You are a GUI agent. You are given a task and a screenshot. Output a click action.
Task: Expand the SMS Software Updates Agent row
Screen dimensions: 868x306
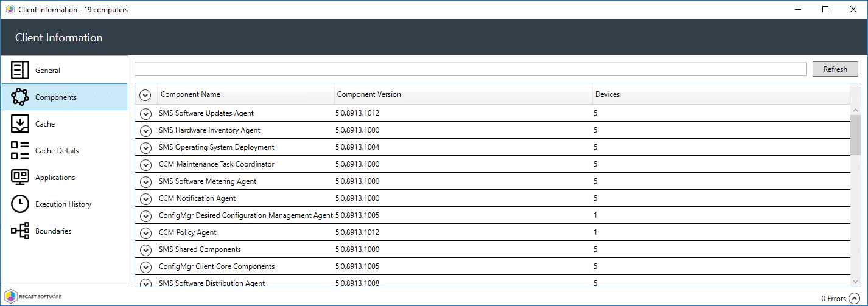point(145,113)
